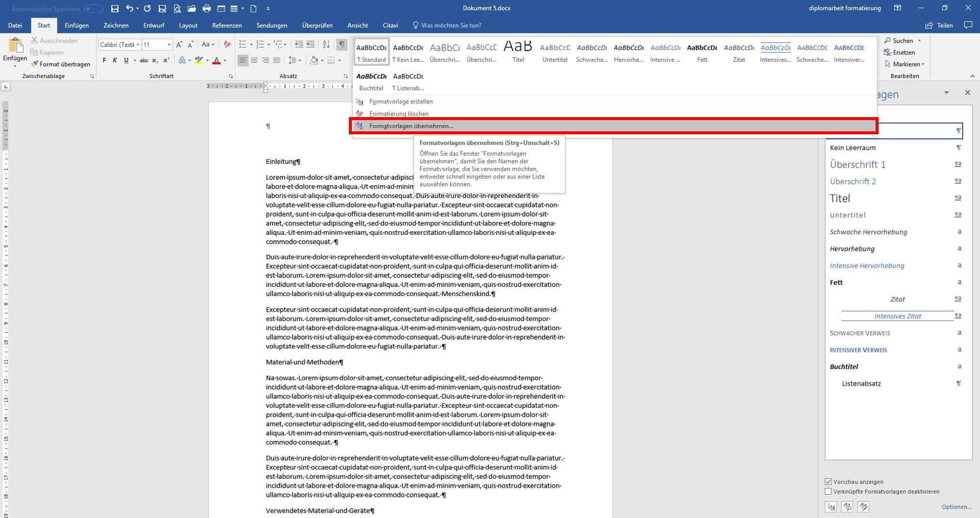The image size is (980, 518).
Task: Click the Redo (repeat) icon
Action: click(x=147, y=8)
